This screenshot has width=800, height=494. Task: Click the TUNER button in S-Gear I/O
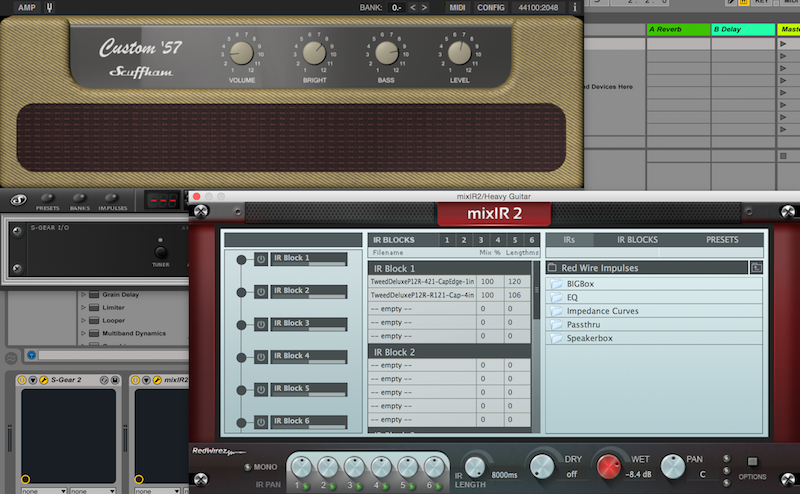[x=159, y=253]
